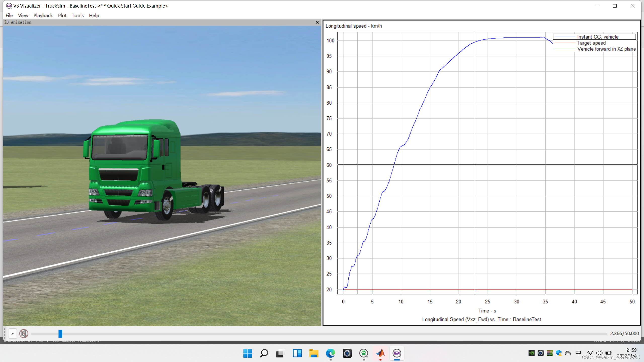
Task: Close the 3D Animation panel
Action: (317, 22)
